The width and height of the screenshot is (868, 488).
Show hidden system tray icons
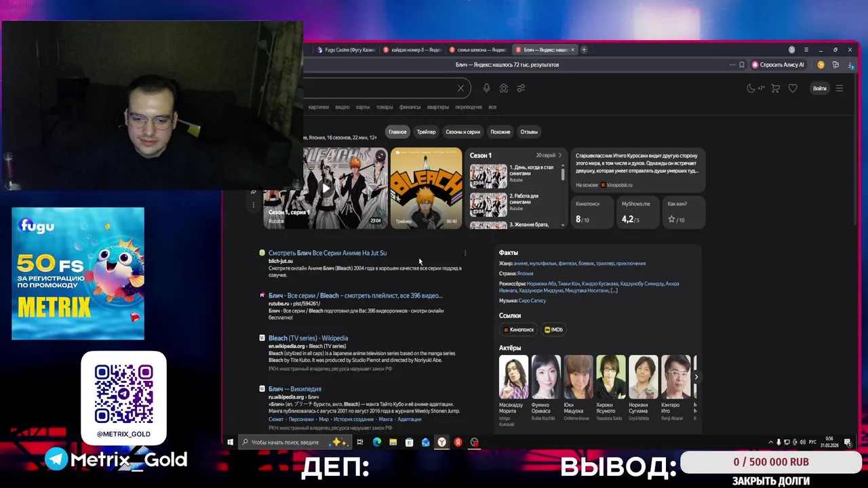pos(770,442)
